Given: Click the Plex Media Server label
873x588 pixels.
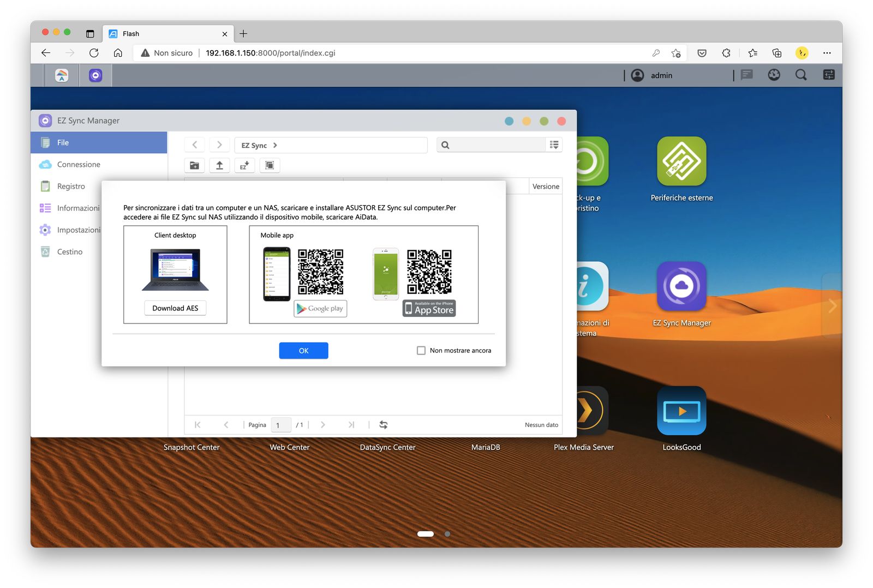Looking at the screenshot, I should 584,447.
